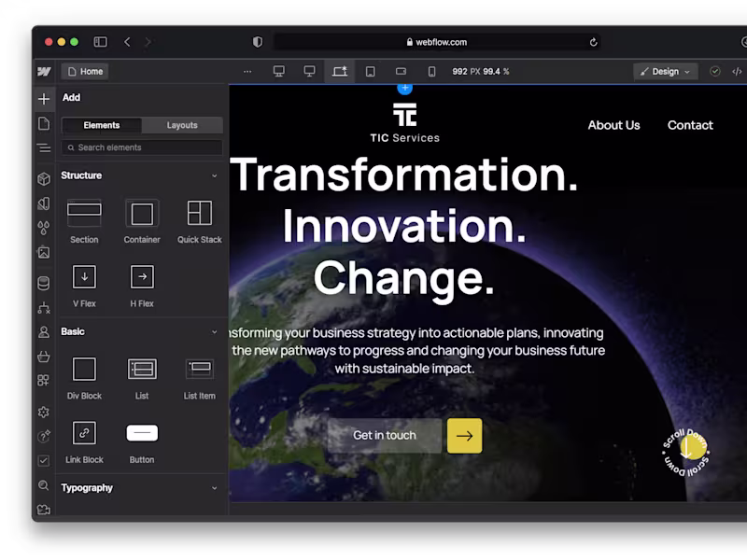This screenshot has height=560, width=747.
Task: Open the Design mode dropdown
Action: click(x=665, y=72)
